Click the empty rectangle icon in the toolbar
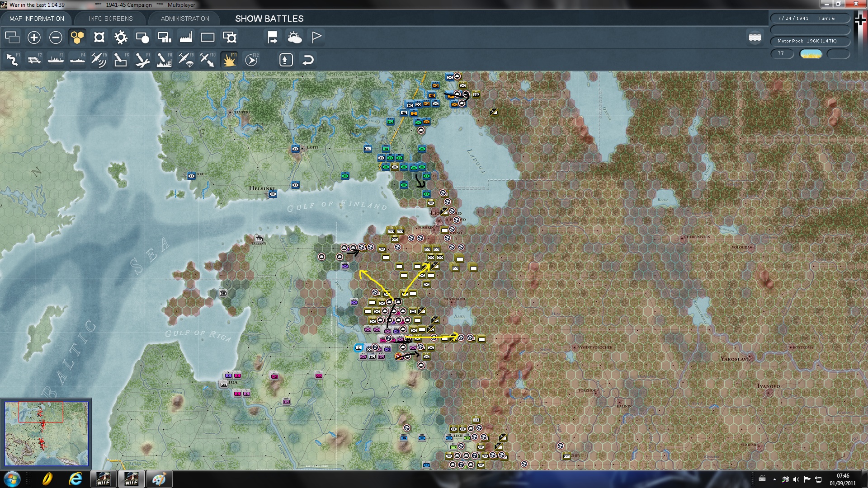This screenshot has height=488, width=868. point(208,38)
